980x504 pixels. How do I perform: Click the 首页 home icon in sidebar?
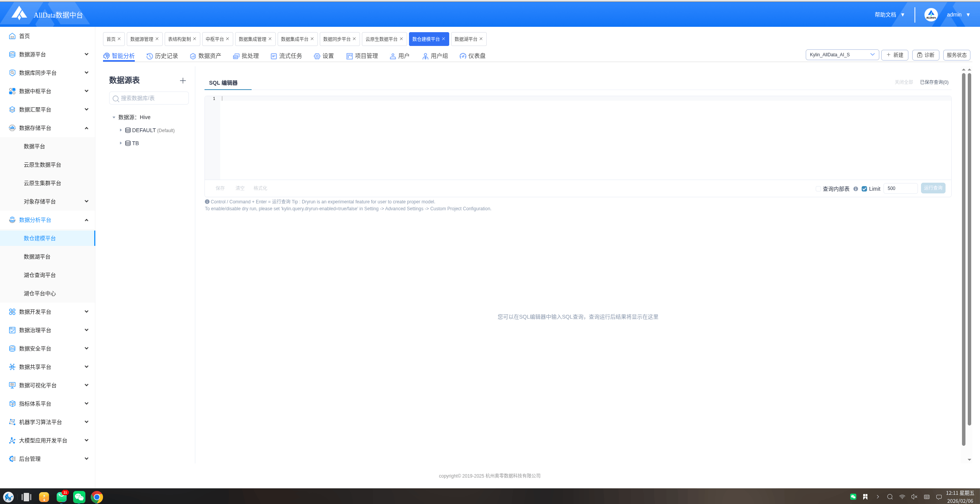pyautogui.click(x=12, y=36)
